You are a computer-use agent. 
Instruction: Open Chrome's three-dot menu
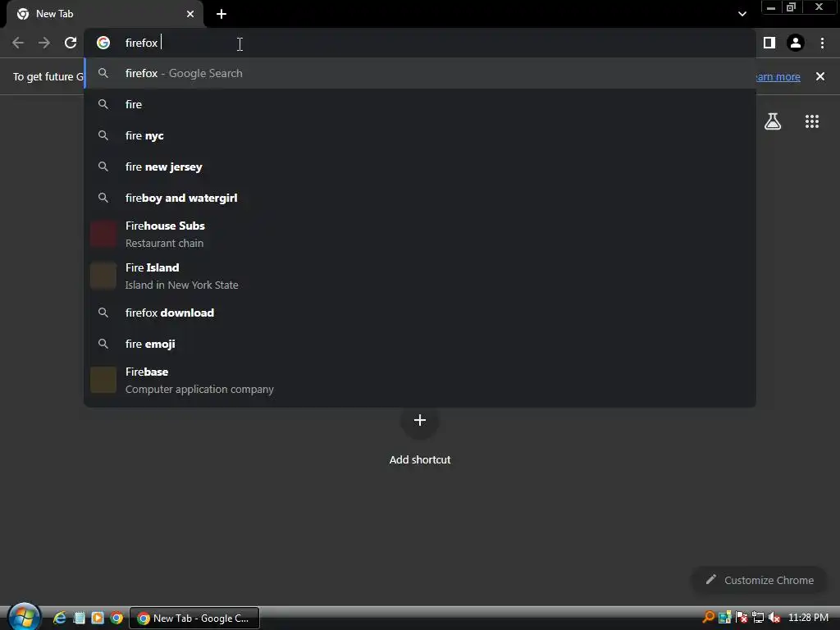[x=822, y=43]
